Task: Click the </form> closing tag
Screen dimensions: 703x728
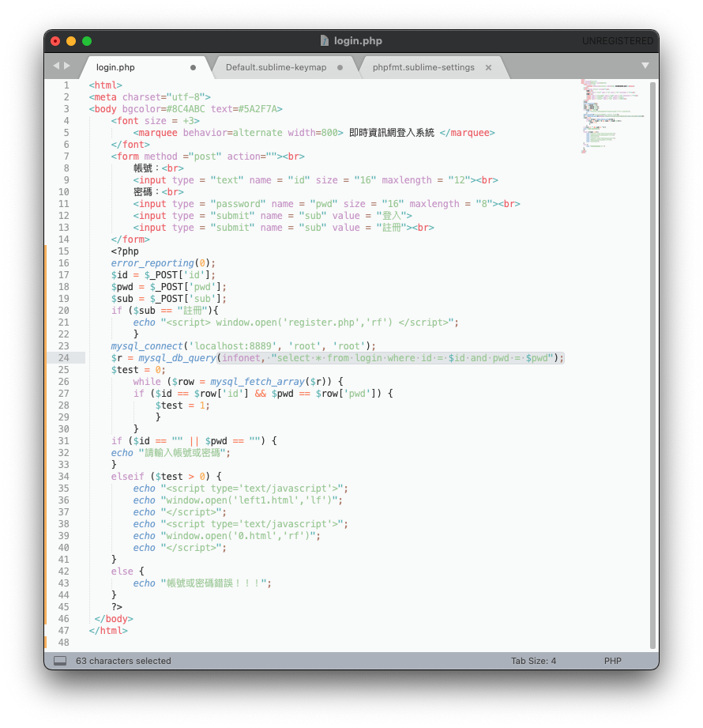Action: pyautogui.click(x=130, y=240)
